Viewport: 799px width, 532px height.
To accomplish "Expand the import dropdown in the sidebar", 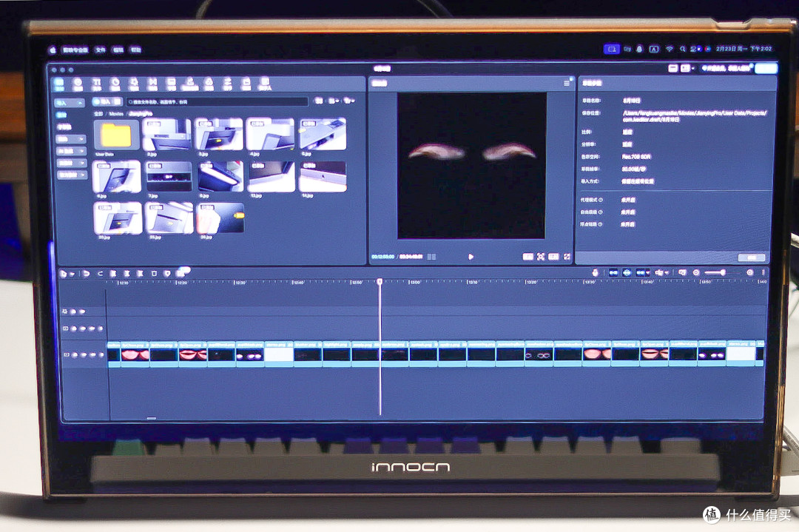I will 70,103.
